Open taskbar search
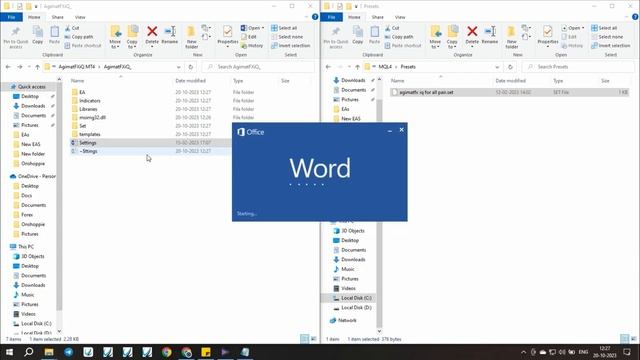 (29, 352)
